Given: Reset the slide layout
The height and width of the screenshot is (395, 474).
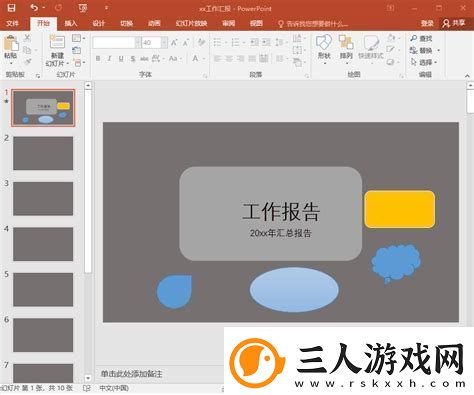Looking at the screenshot, I should coord(77,50).
